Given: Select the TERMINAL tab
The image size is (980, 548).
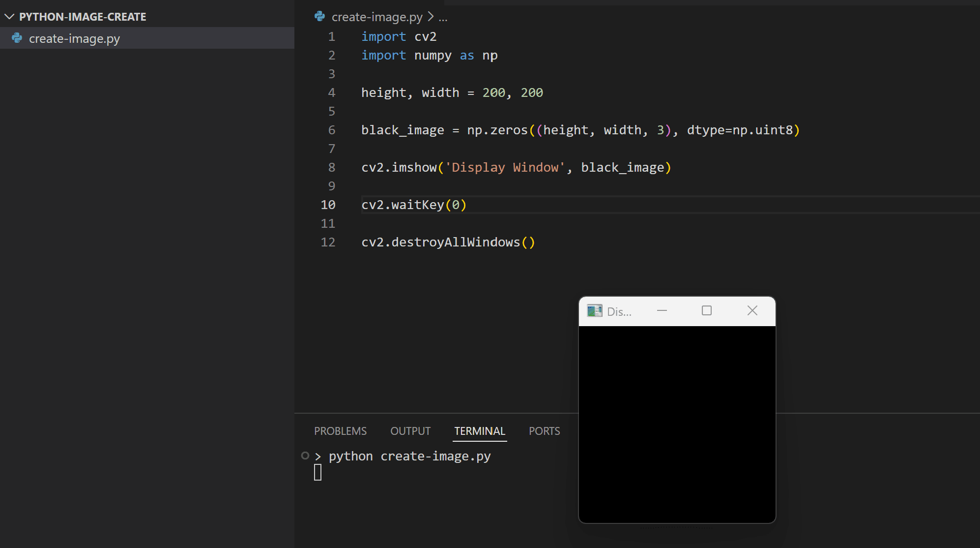Looking at the screenshot, I should 479,431.
